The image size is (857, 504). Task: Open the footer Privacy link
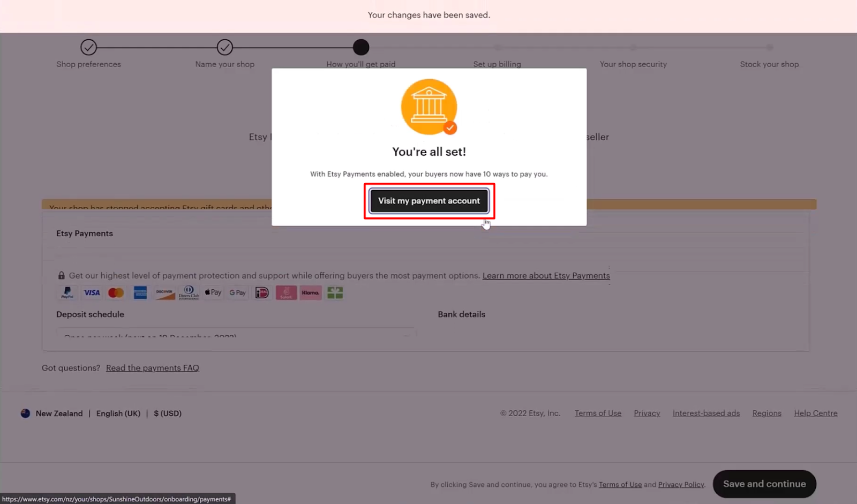[x=647, y=413]
